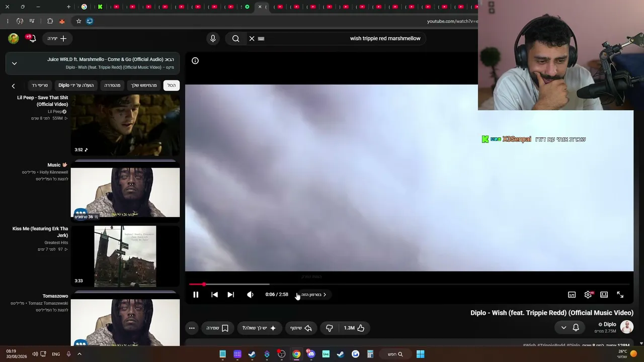Open the Chrome three-dot menu

pos(8,21)
